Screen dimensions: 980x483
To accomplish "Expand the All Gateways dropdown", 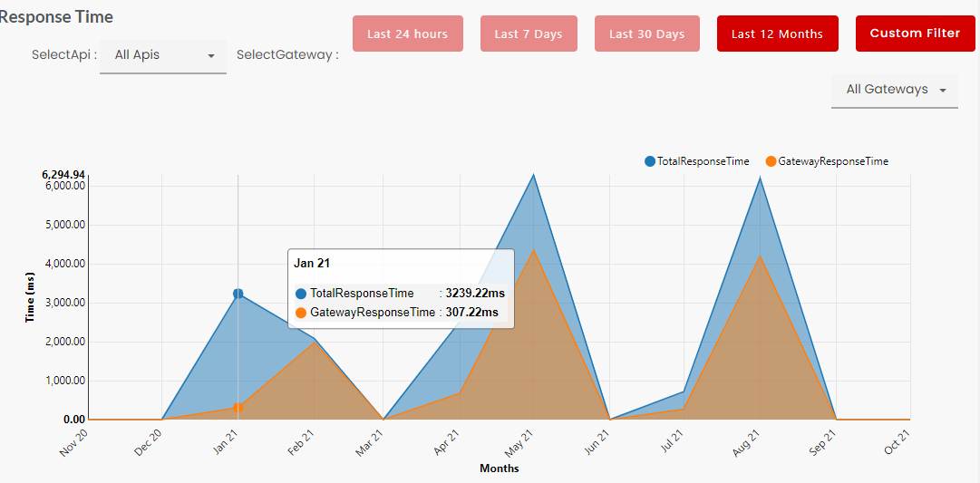I will pos(894,90).
